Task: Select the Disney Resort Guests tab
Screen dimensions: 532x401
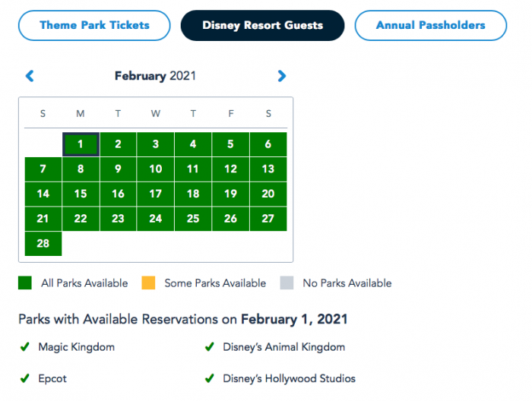Action: pyautogui.click(x=262, y=25)
